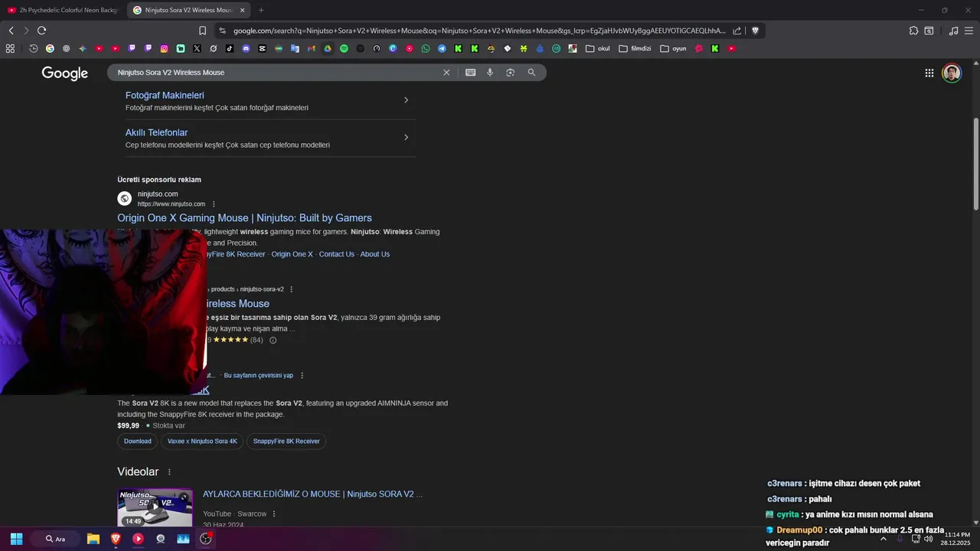This screenshot has width=980, height=551.
Task: Open the oyun bookmarks folder
Action: 673,48
